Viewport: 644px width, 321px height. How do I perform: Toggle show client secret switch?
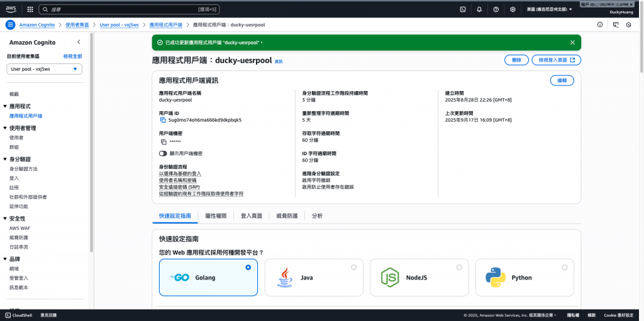click(x=163, y=153)
